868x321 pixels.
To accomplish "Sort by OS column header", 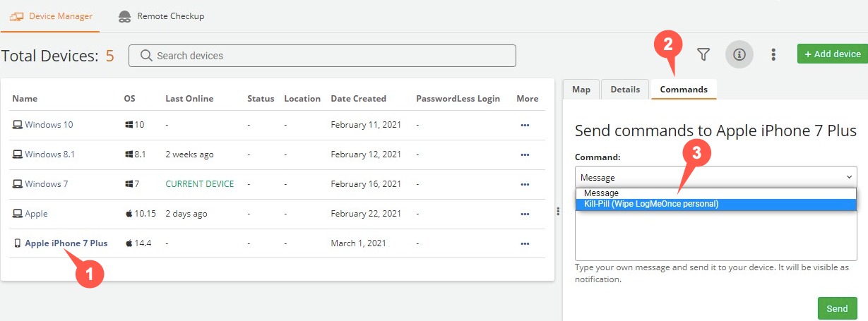I will [x=129, y=99].
